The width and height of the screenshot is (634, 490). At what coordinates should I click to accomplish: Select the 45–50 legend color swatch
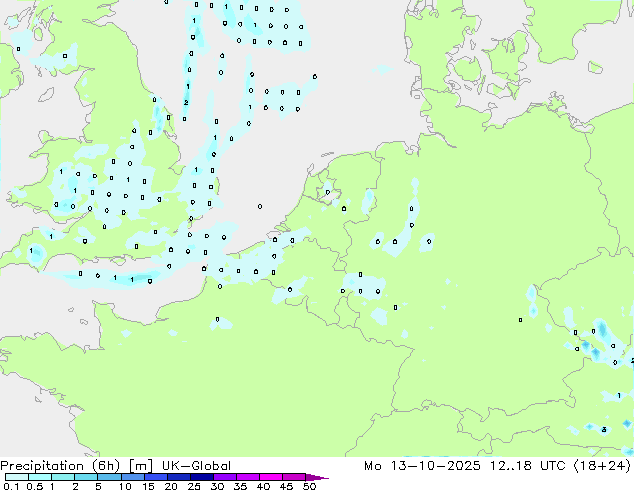294,477
